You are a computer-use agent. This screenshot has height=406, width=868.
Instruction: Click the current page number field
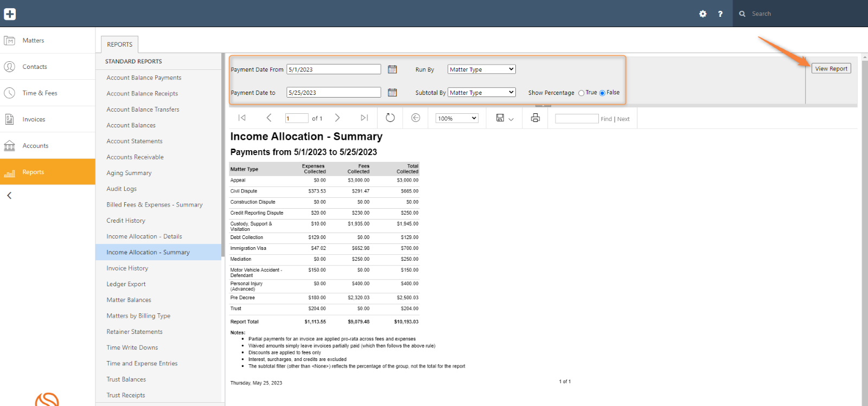(x=297, y=118)
